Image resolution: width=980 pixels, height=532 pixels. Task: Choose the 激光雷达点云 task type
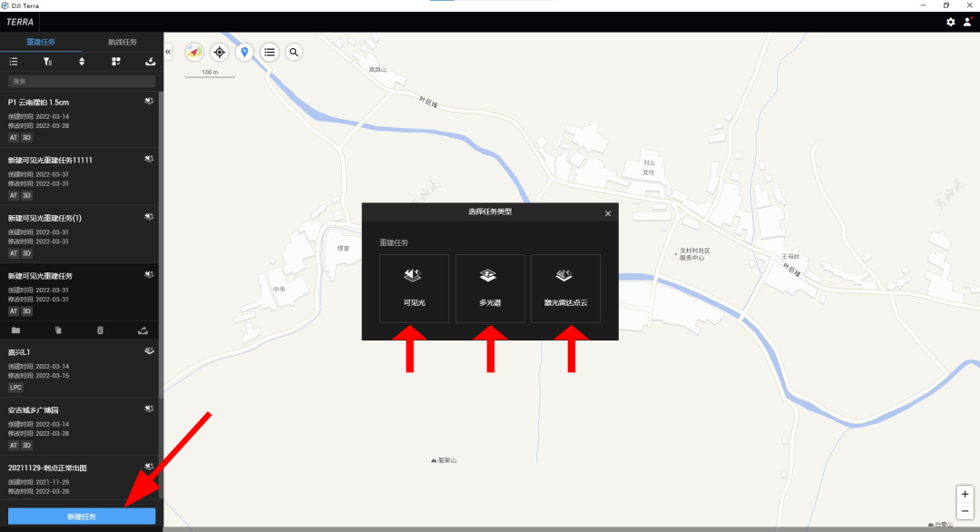[565, 288]
